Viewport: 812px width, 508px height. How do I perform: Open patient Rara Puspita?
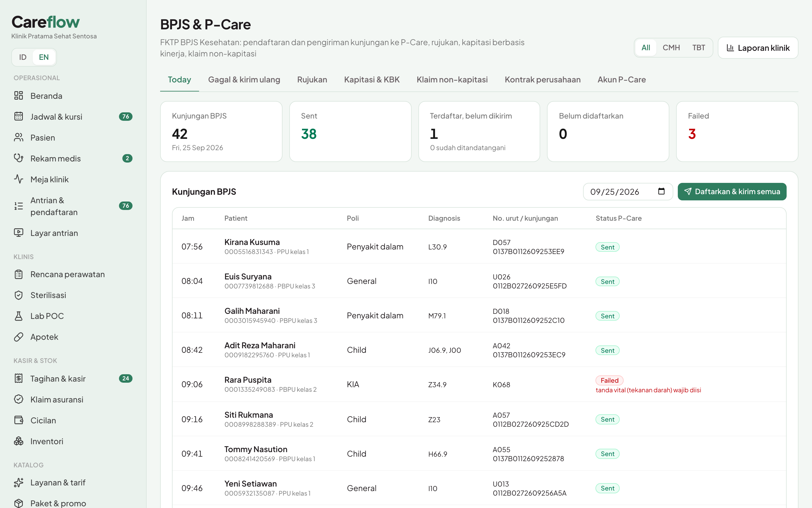point(248,380)
